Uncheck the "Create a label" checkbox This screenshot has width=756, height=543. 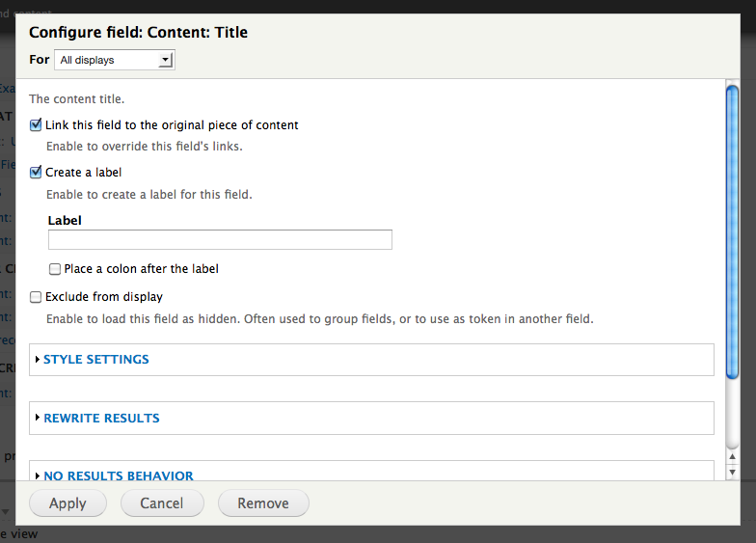click(37, 173)
